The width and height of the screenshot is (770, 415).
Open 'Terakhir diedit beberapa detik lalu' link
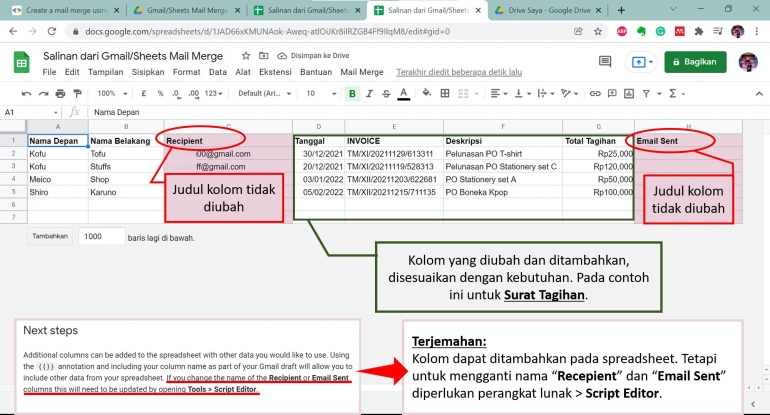click(459, 72)
